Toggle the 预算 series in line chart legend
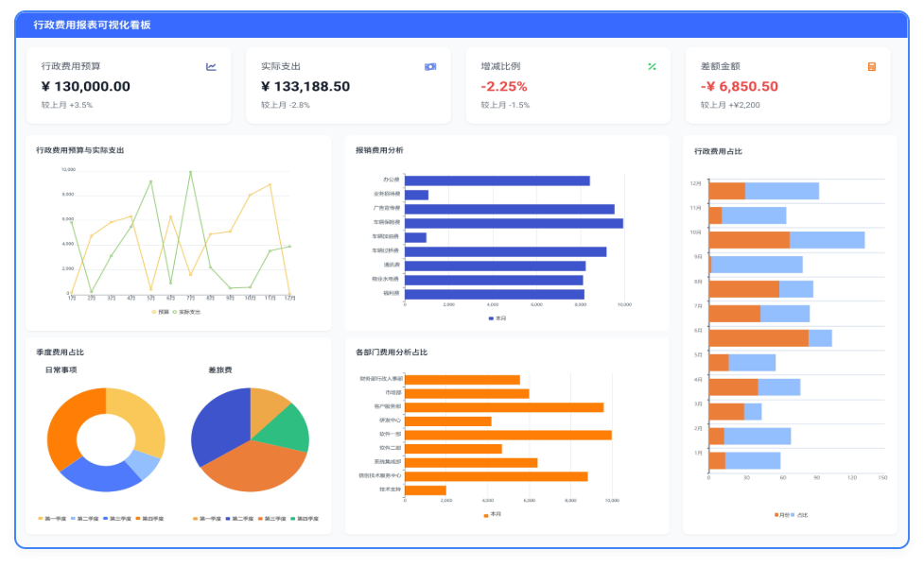 click(160, 311)
